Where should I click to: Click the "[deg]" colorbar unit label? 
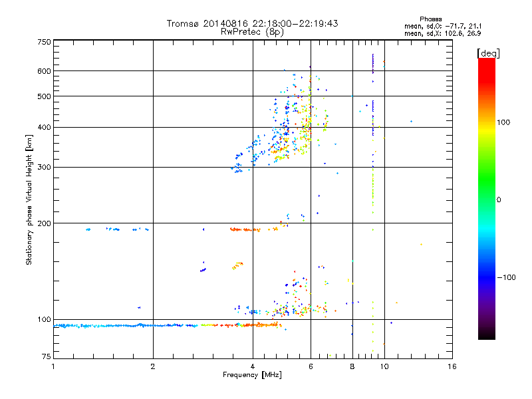pyautogui.click(x=489, y=53)
